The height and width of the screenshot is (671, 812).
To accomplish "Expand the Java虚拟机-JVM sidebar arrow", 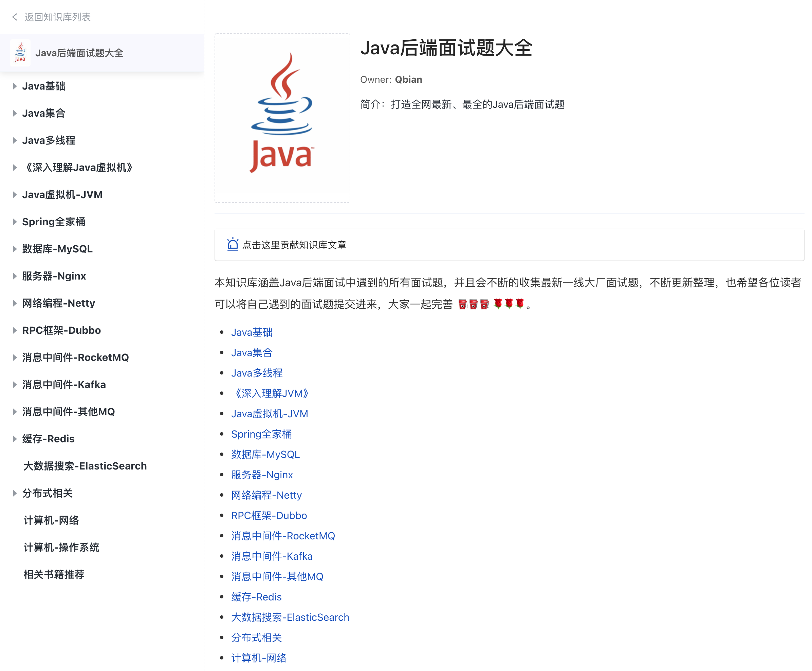I will tap(14, 195).
